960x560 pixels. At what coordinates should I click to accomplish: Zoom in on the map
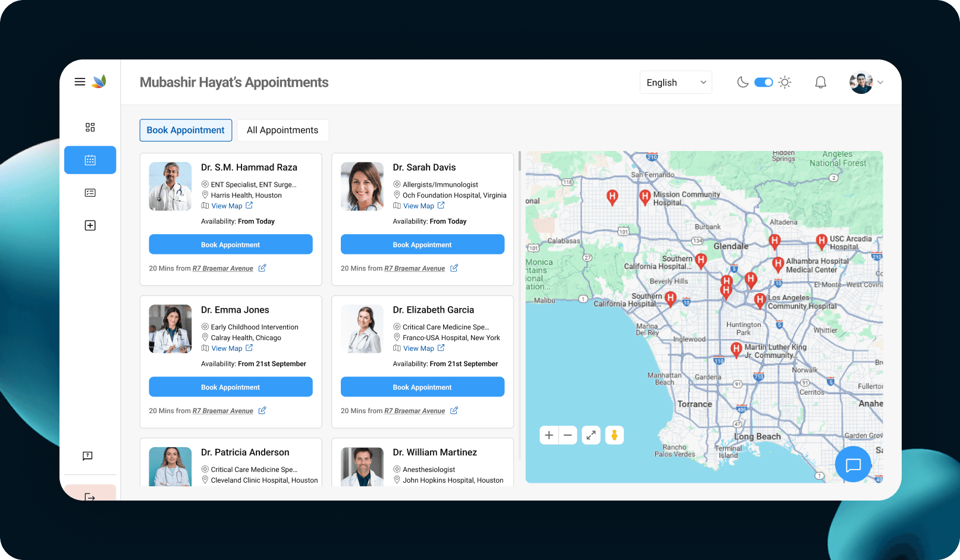pyautogui.click(x=549, y=435)
